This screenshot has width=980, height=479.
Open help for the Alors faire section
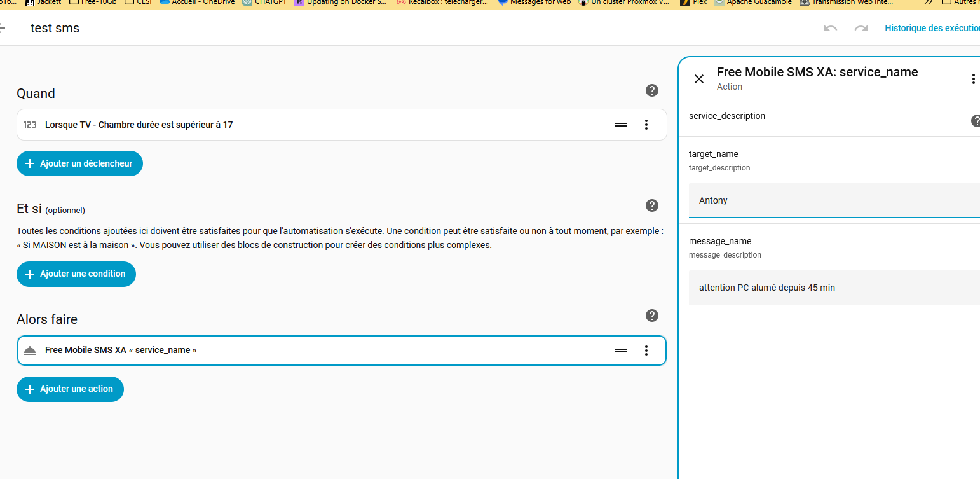coord(651,316)
